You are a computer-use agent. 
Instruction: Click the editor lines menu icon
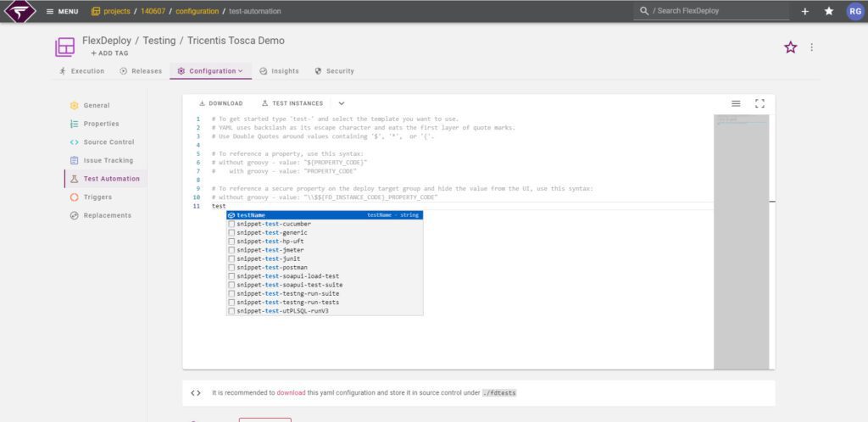click(737, 103)
